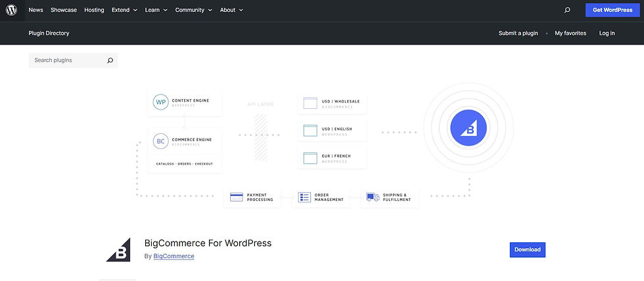Click the Get WordPress button
The image size is (644, 281).
coord(612,11)
